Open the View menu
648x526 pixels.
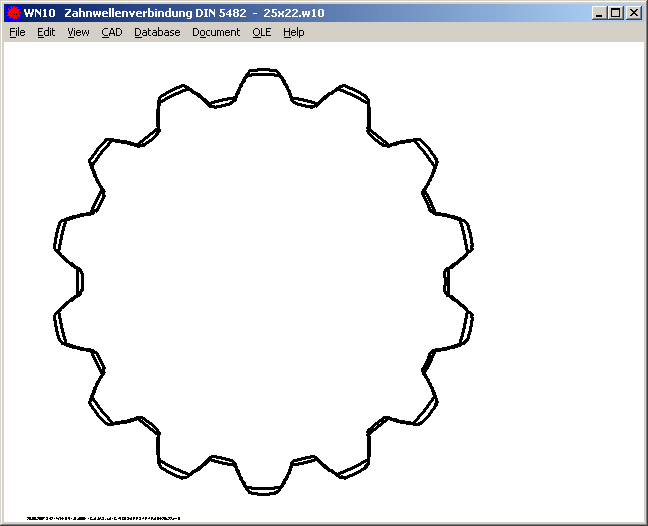[78, 32]
